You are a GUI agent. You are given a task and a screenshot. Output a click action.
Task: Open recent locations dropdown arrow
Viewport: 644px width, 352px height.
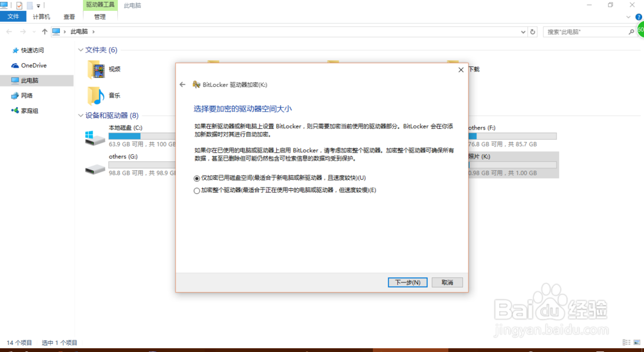33,32
